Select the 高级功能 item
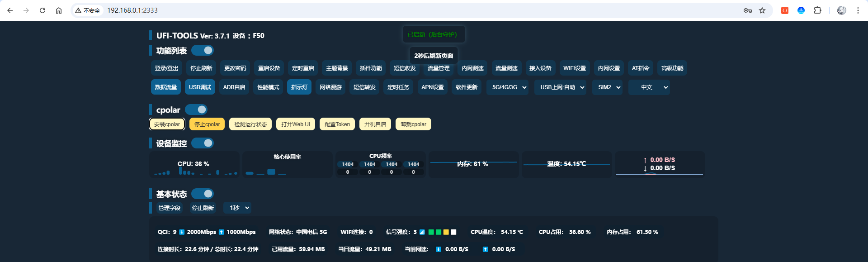This screenshot has width=868, height=262. click(x=672, y=68)
